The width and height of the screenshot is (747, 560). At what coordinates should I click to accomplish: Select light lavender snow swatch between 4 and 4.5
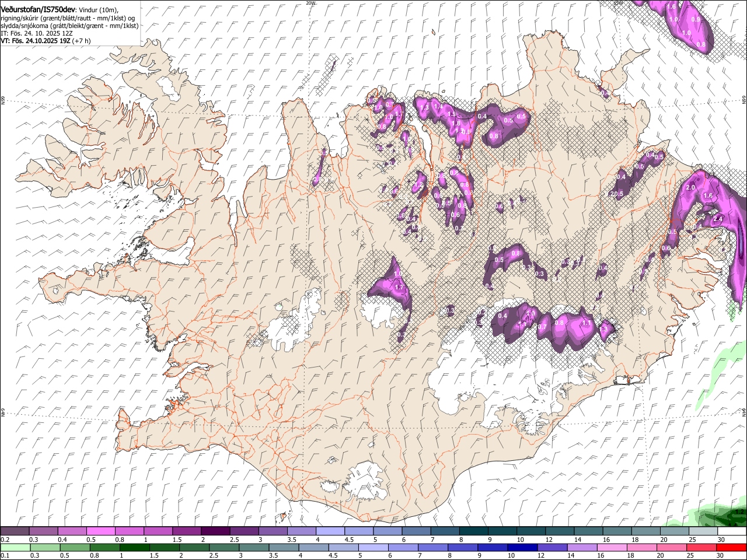(x=330, y=531)
